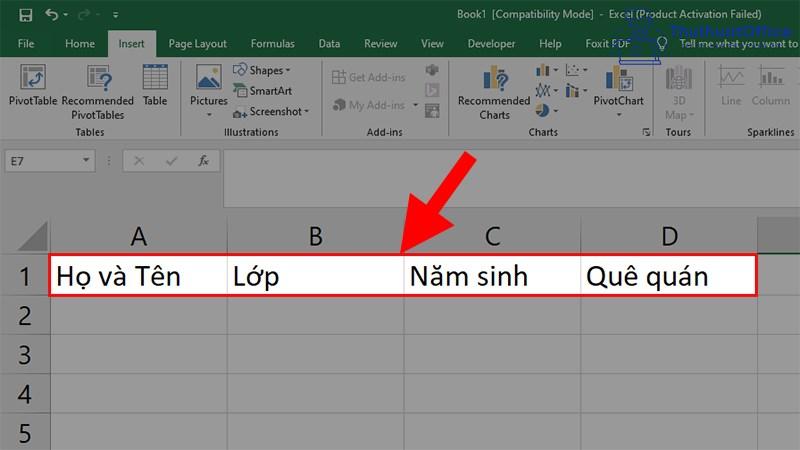Select column B header
The image size is (800, 450).
[x=315, y=236]
